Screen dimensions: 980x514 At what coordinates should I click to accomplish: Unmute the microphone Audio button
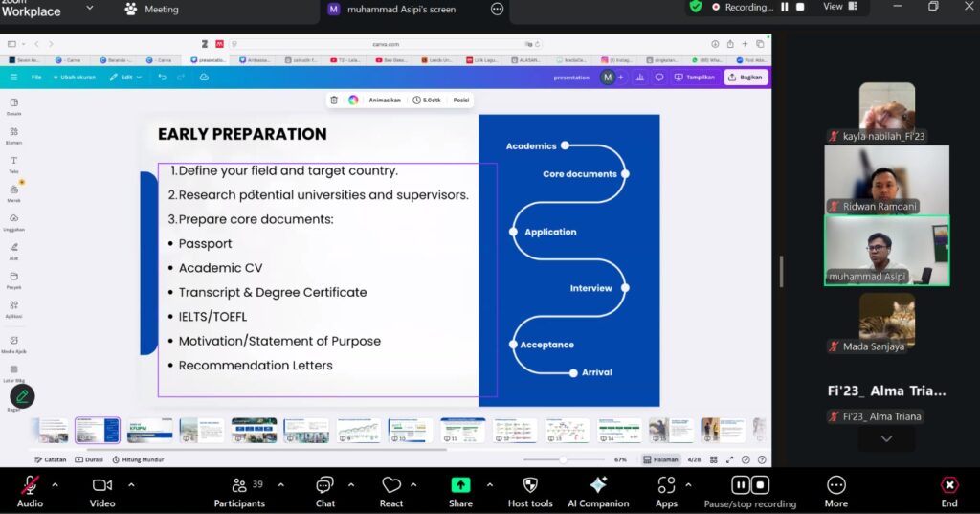pos(30,486)
